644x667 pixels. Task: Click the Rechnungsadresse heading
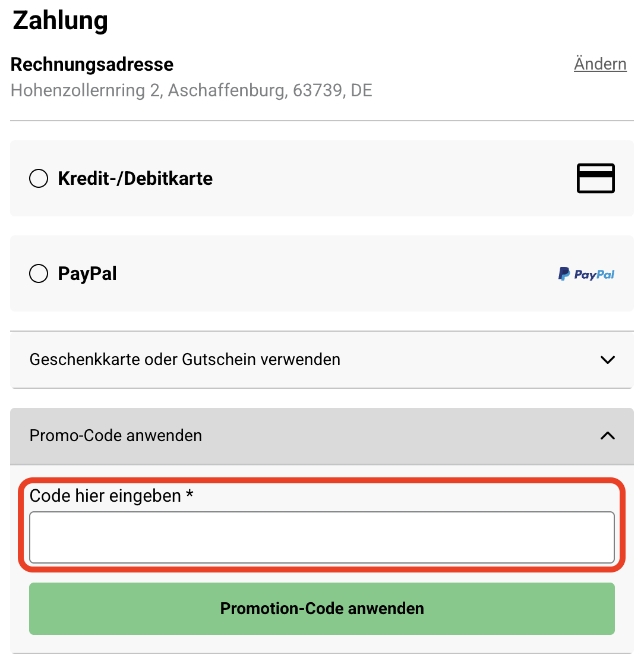coord(92,64)
